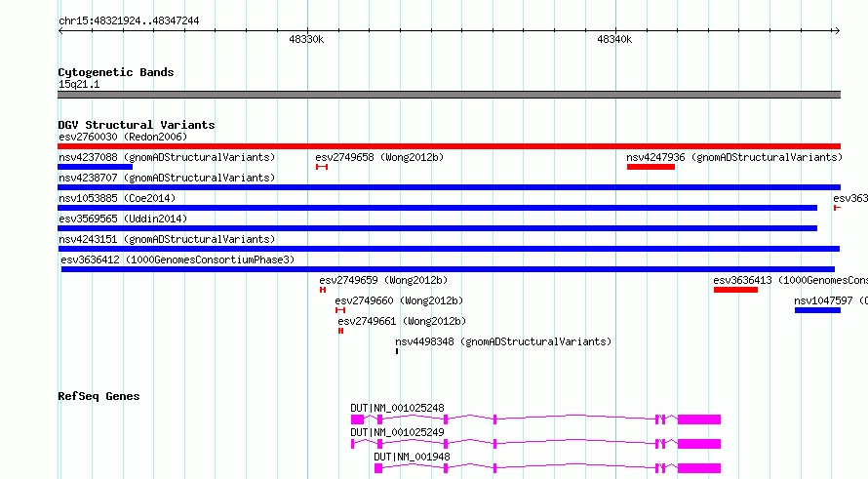Click the nsv4247936 red variant bar

[x=651, y=167]
